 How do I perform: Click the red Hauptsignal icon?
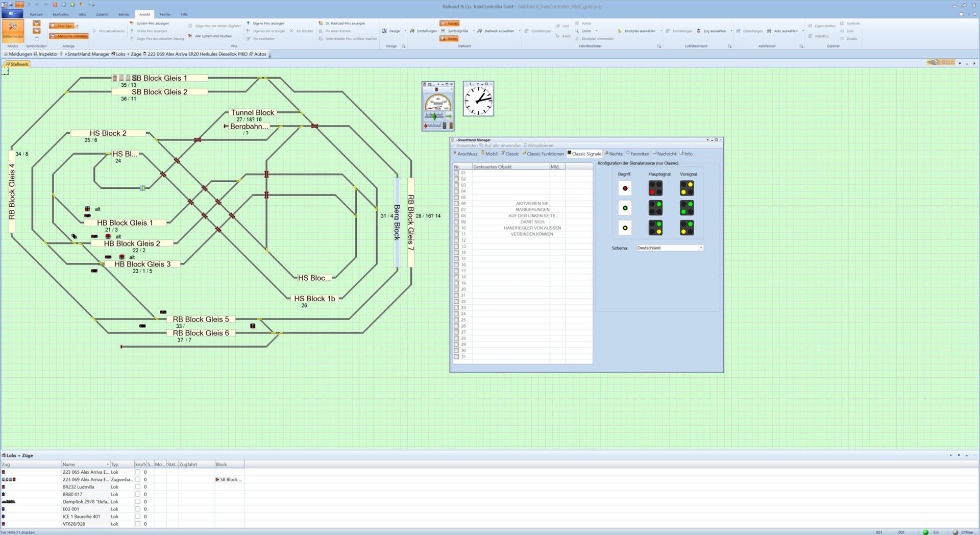point(655,188)
